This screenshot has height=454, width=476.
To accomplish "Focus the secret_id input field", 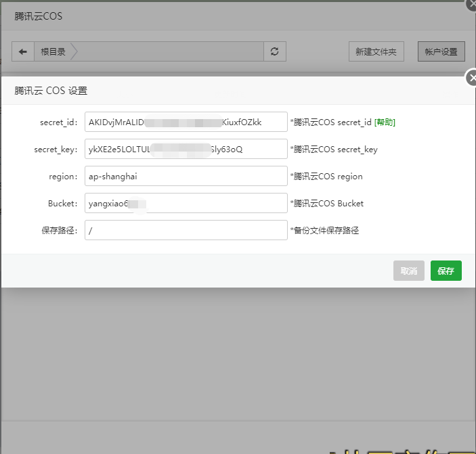I will click(186, 122).
